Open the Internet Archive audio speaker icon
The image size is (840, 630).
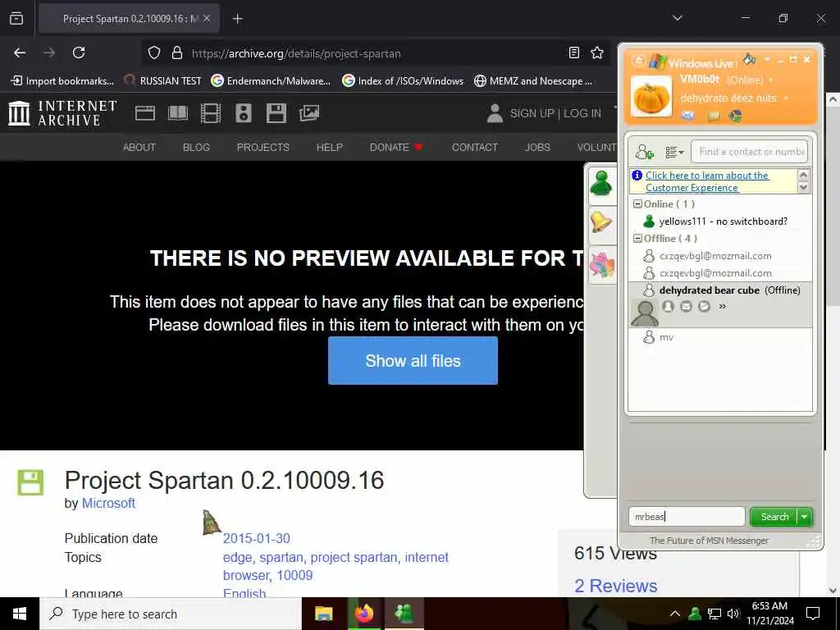(243, 113)
